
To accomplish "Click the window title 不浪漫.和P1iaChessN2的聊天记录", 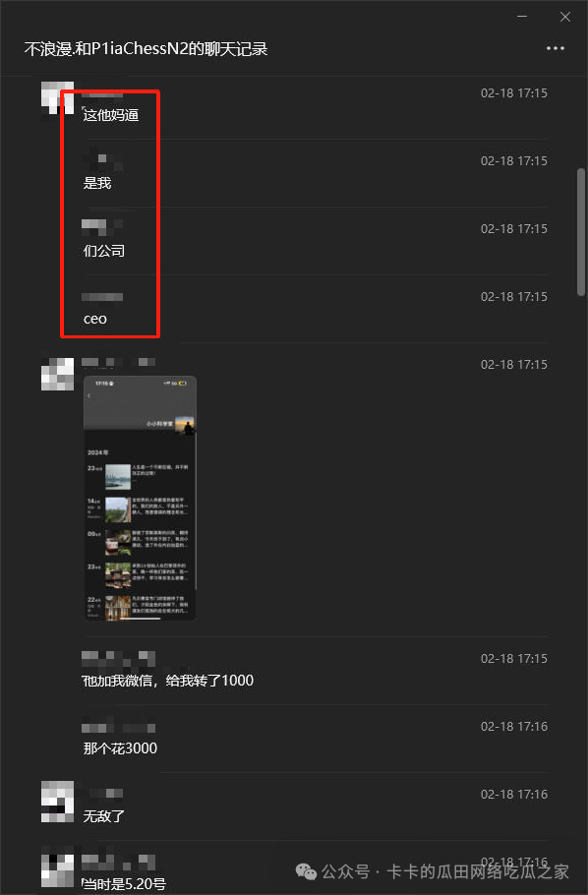I will (x=147, y=49).
